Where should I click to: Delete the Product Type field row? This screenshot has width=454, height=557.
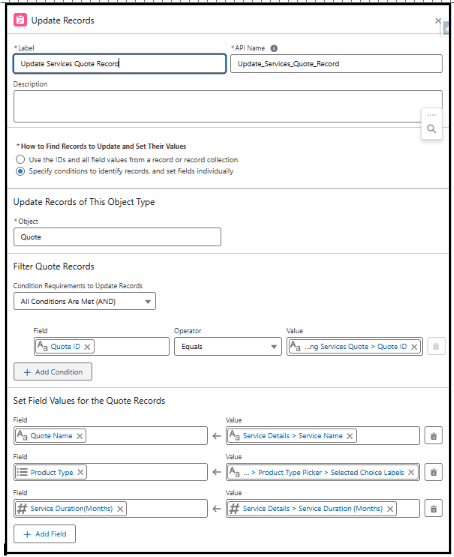[433, 472]
